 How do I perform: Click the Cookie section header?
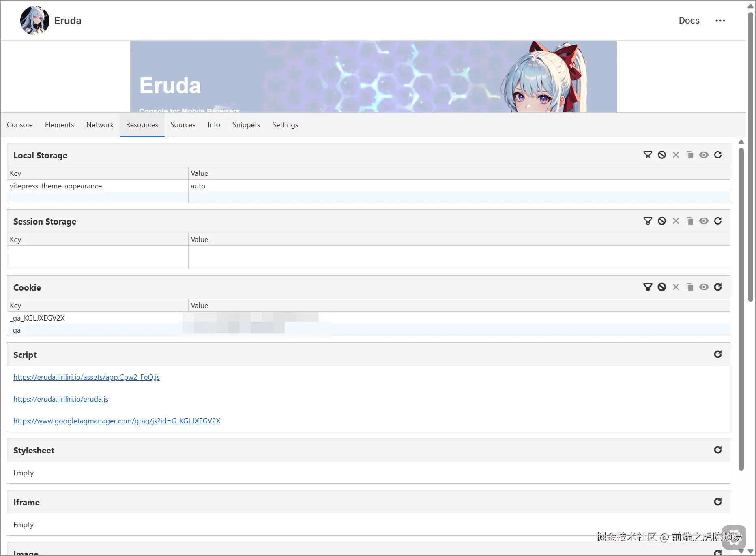368,287
